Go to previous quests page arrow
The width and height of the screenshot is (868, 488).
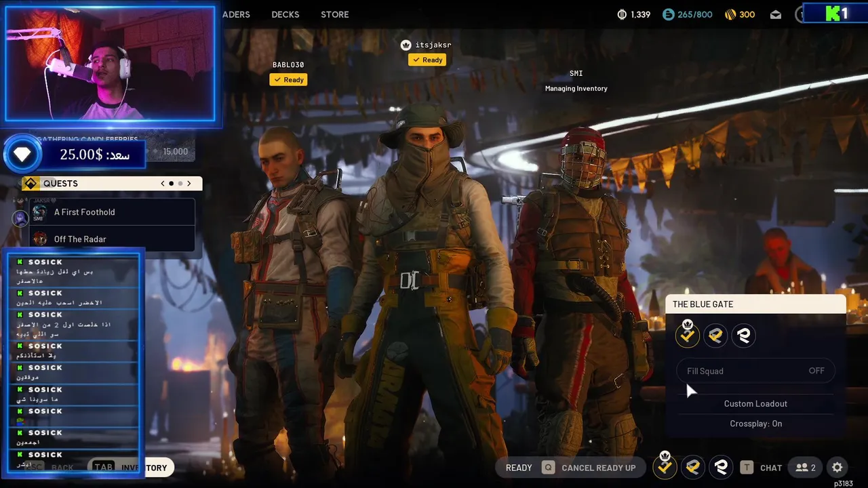(163, 184)
